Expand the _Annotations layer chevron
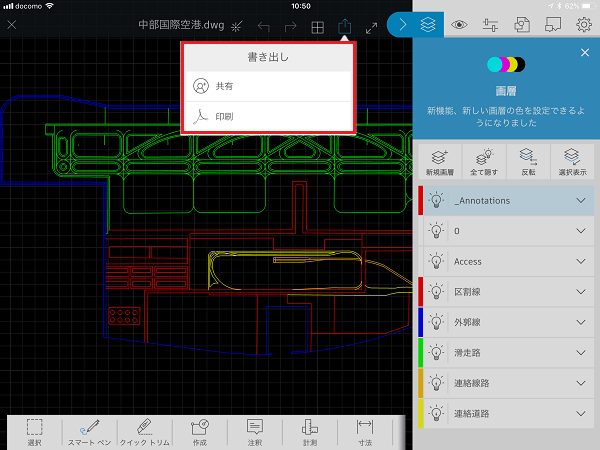This screenshot has height=450, width=600. click(581, 201)
